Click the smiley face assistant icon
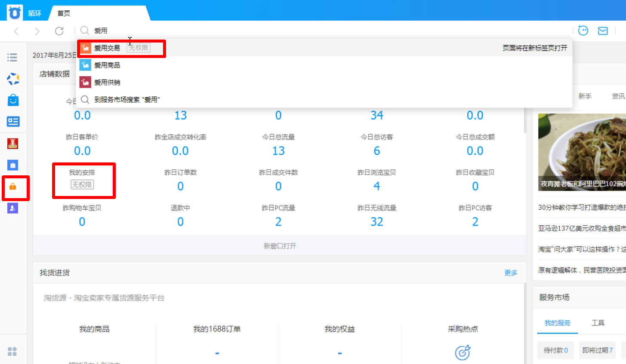The image size is (626, 364). pos(583,31)
